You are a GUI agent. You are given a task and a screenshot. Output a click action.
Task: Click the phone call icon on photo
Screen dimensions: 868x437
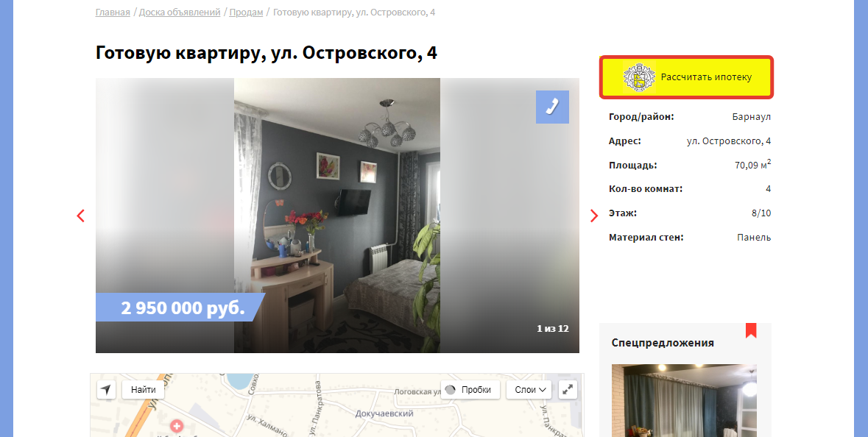[x=552, y=107]
